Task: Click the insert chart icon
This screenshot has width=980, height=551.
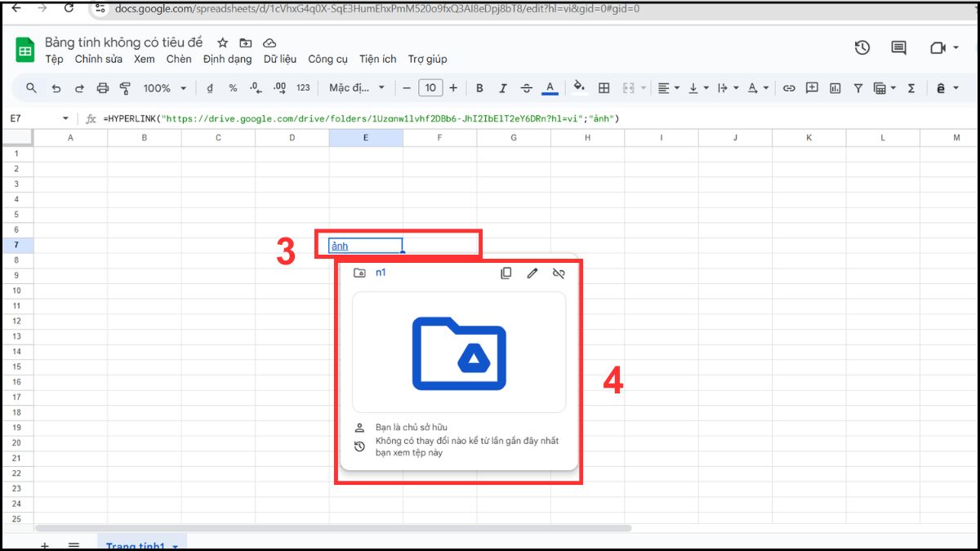Action: tap(834, 88)
